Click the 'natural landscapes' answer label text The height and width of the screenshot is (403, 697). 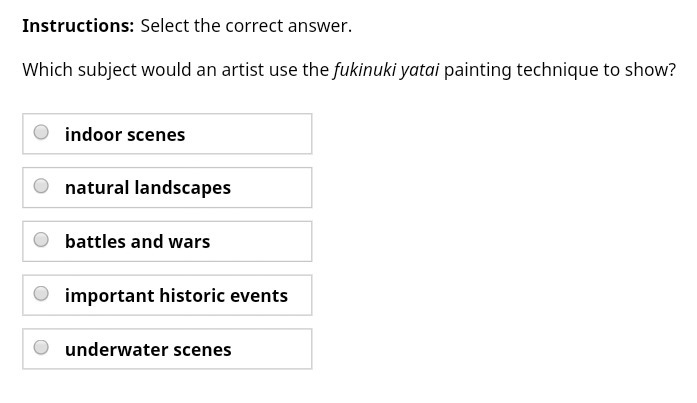tap(148, 188)
